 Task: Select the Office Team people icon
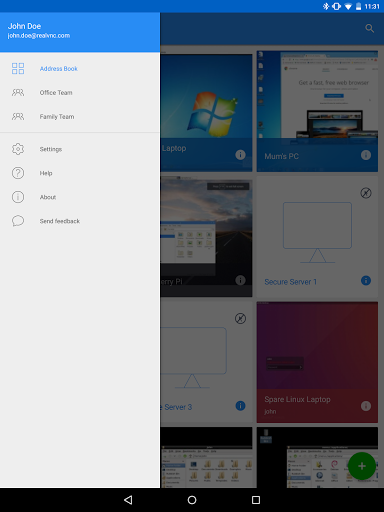[18, 93]
